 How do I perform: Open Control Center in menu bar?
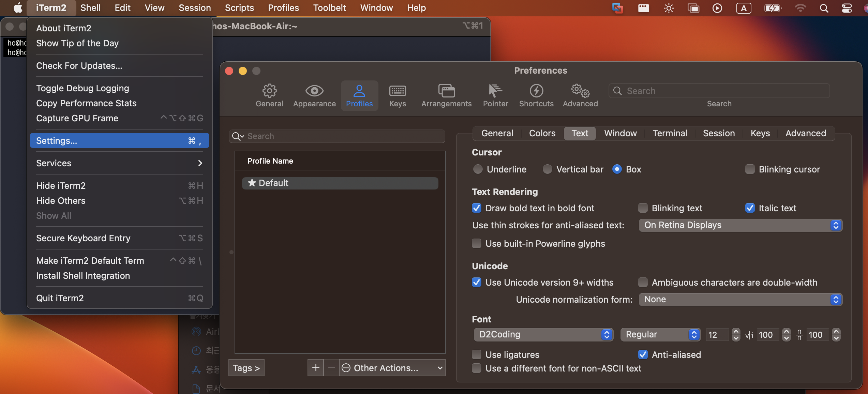[x=847, y=8]
